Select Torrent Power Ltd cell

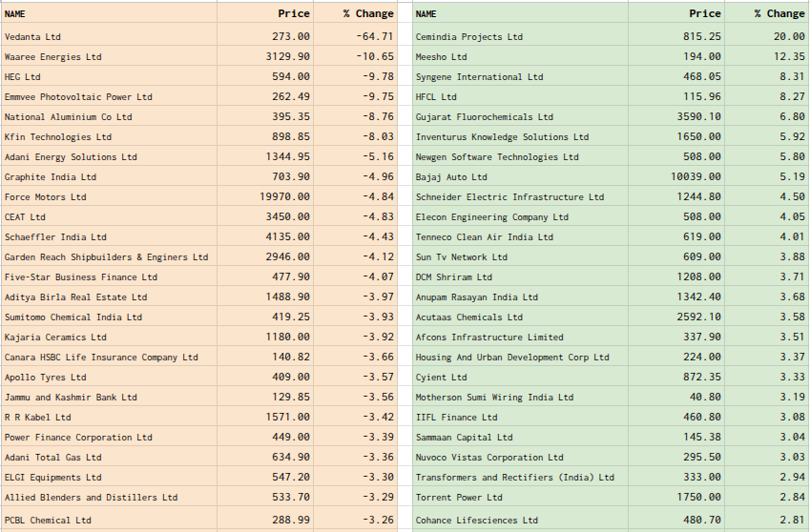(520, 498)
